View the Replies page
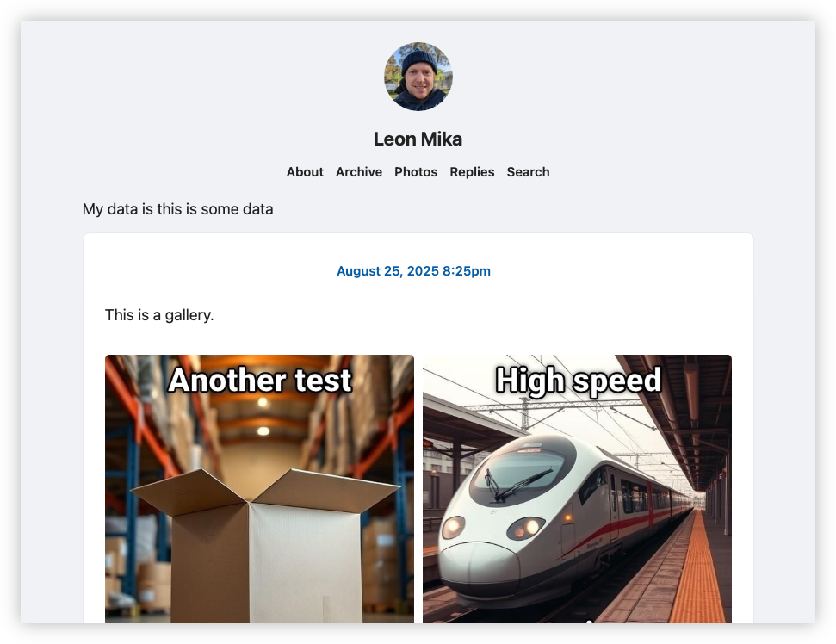Viewport: 836px width, 644px height. (x=472, y=172)
